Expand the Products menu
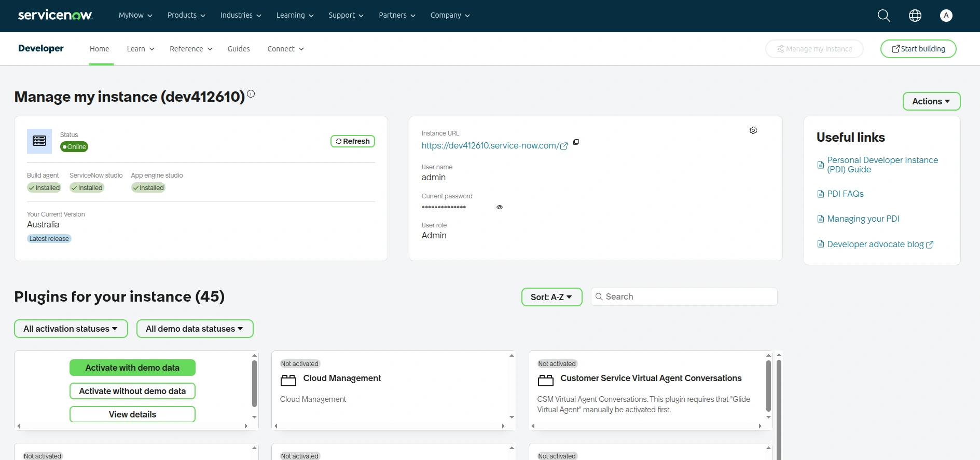 click(x=186, y=16)
